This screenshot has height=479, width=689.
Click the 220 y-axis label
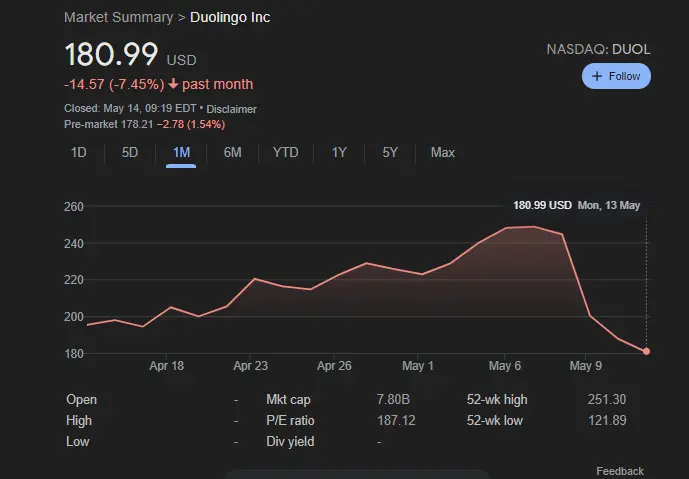click(x=73, y=280)
